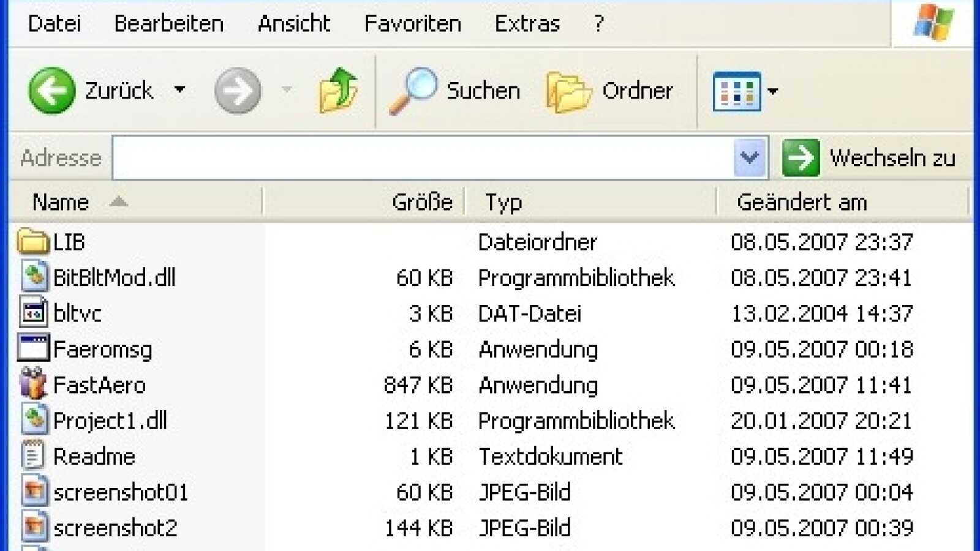Expand the Zurück history dropdown arrow
Image resolution: width=980 pixels, height=551 pixels.
(179, 90)
